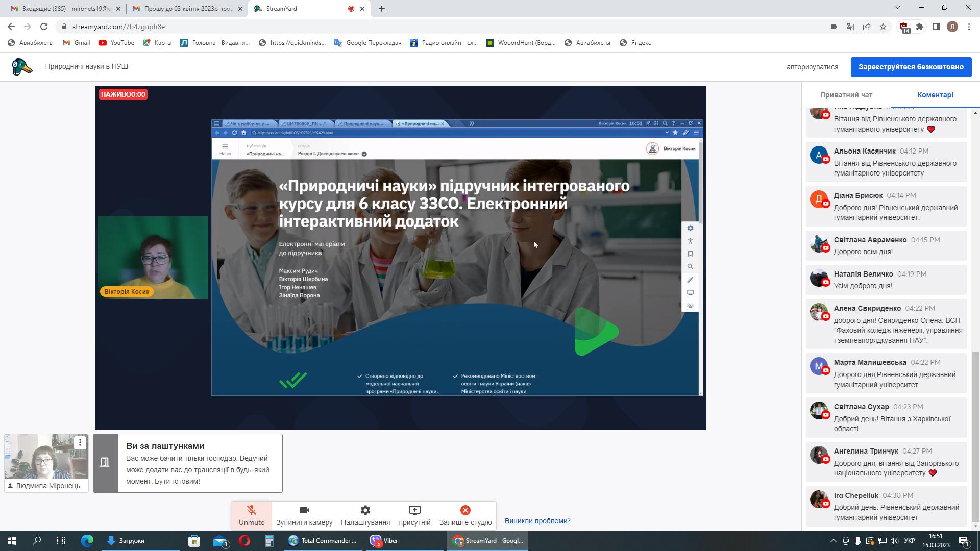The width and height of the screenshot is (980, 551).
Task: Click авторизуватися login link
Action: pos(812,67)
